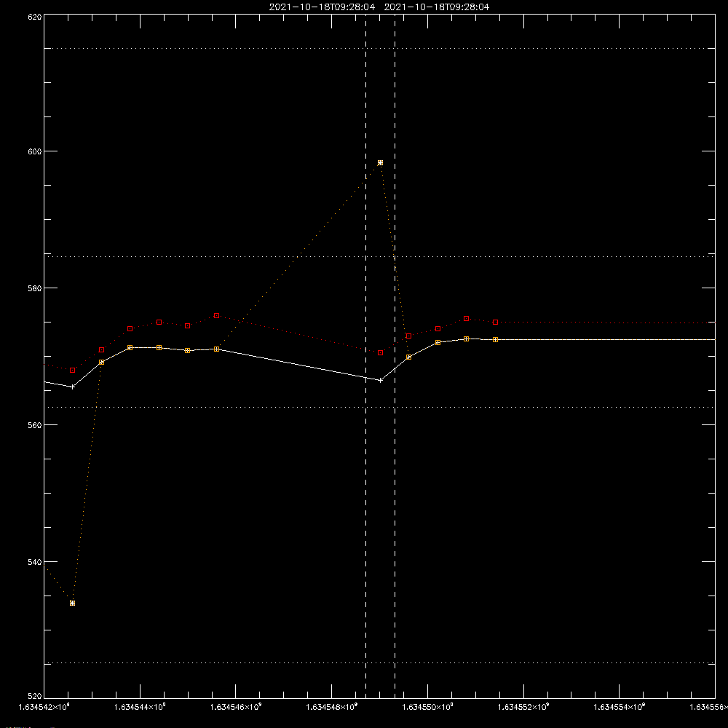Select the y-axis label 560
The height and width of the screenshot is (728, 728).
tap(36, 425)
